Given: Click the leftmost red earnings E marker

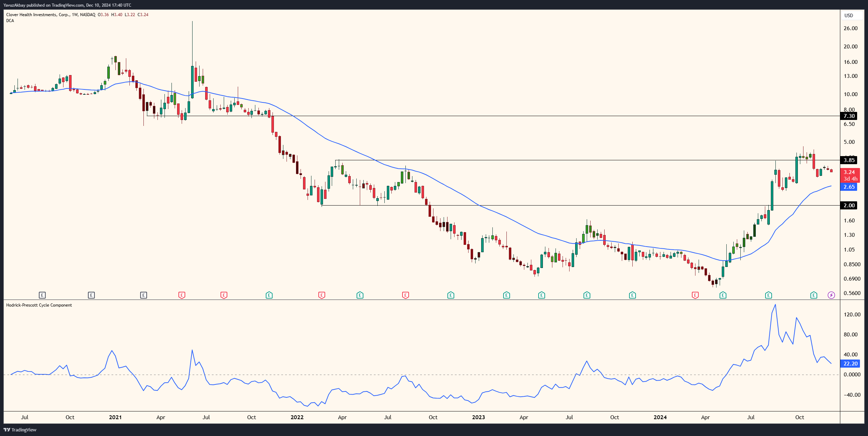Looking at the screenshot, I should pyautogui.click(x=182, y=295).
